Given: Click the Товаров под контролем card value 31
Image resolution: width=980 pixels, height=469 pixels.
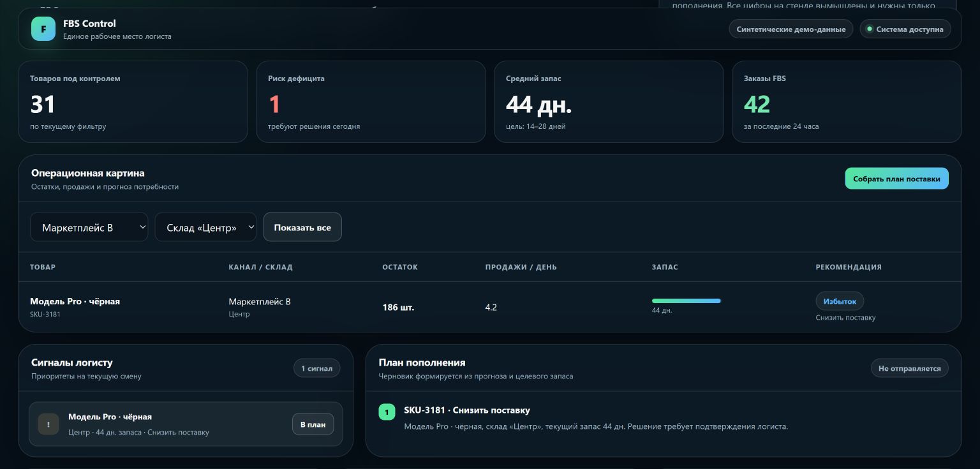Looking at the screenshot, I should pyautogui.click(x=43, y=104).
